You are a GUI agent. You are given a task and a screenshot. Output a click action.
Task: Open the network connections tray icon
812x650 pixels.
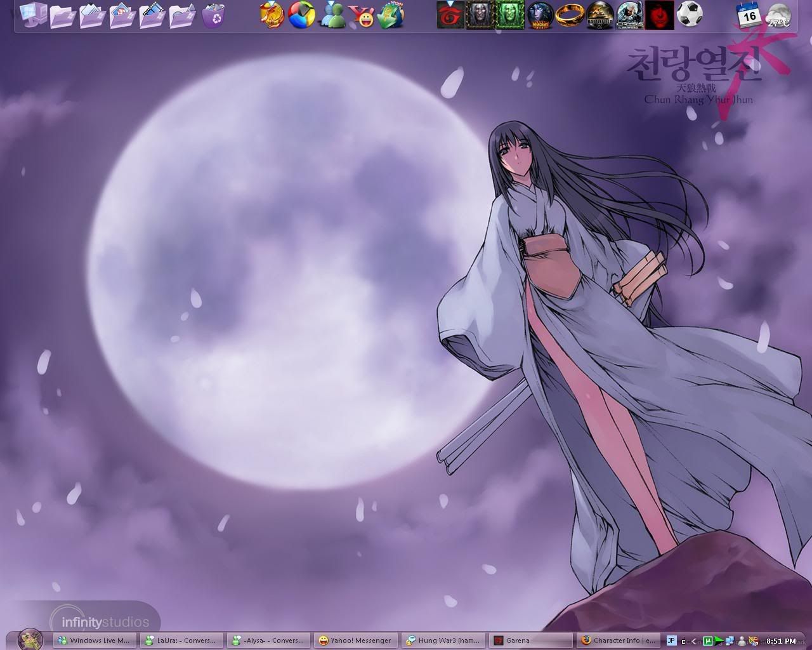pos(730,641)
